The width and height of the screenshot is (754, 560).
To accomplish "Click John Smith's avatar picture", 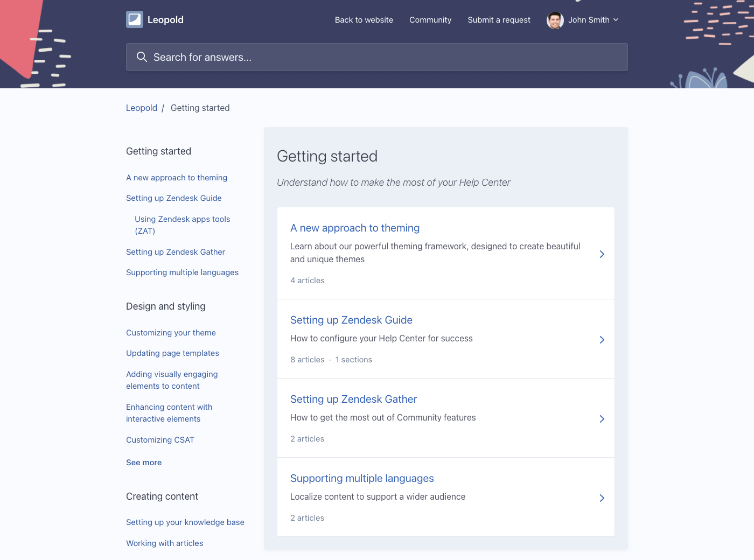I will coord(555,20).
